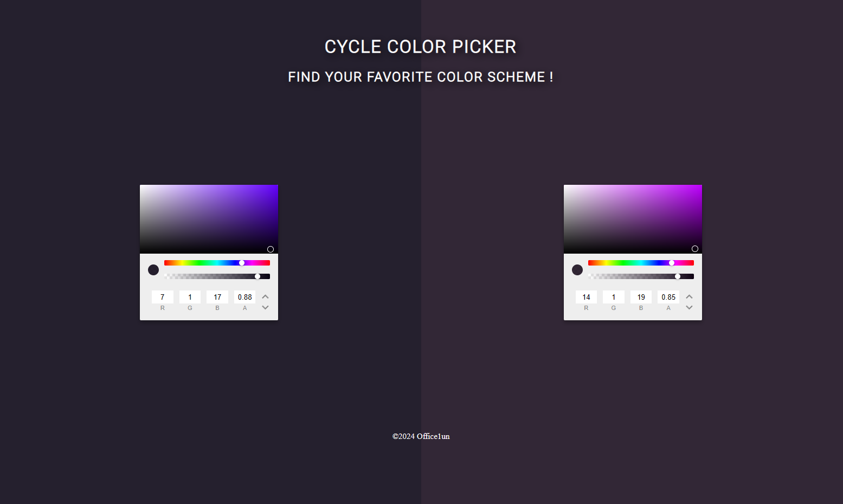Click the up chevron on right picker
Viewport: 843px width, 504px height.
(x=689, y=296)
